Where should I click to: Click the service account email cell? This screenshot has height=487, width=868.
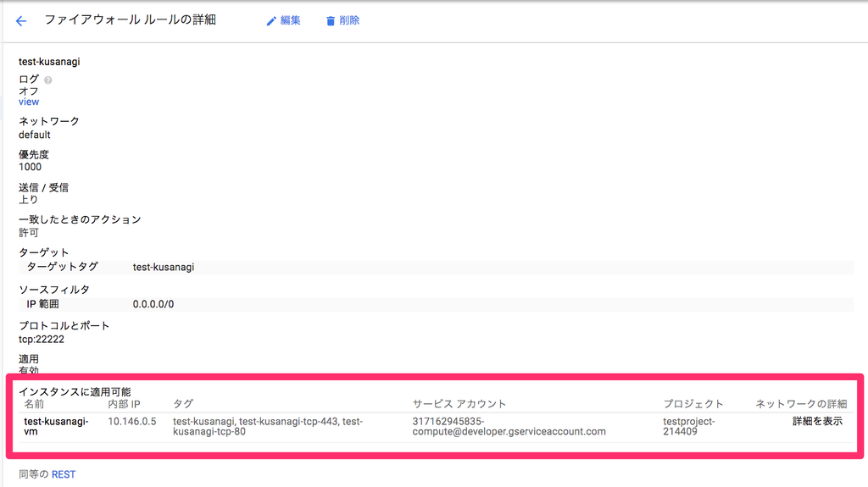click(x=509, y=426)
